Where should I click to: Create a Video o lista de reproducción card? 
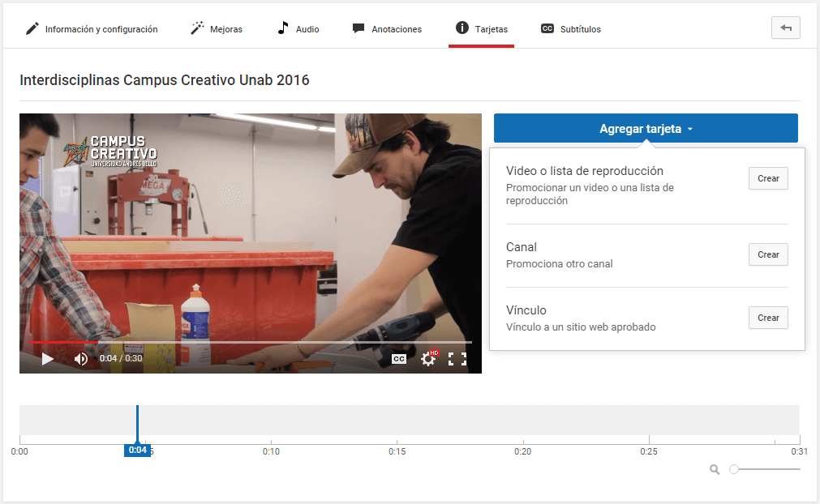[767, 178]
